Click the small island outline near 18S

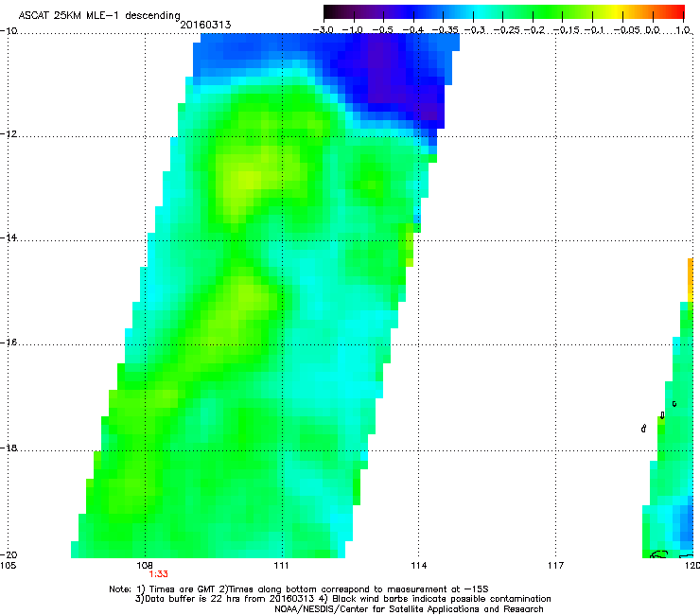pyautogui.click(x=643, y=429)
